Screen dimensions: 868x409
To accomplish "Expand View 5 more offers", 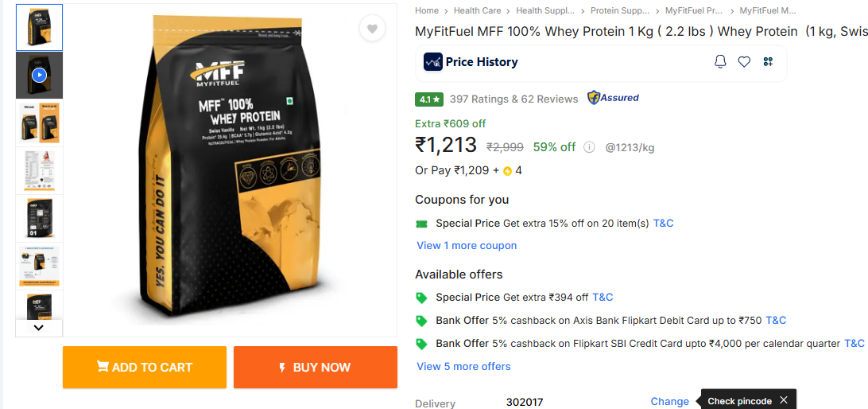I will click(463, 367).
